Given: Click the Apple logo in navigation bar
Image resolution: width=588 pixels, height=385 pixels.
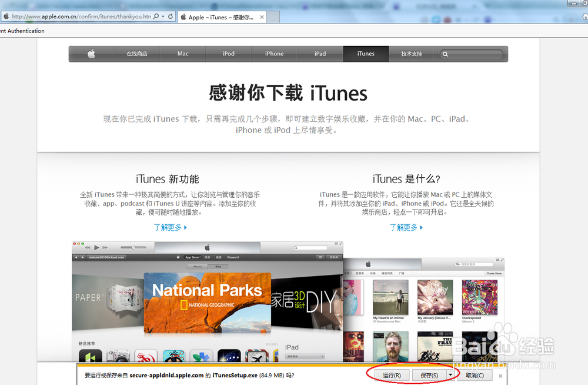Looking at the screenshot, I should [x=92, y=54].
